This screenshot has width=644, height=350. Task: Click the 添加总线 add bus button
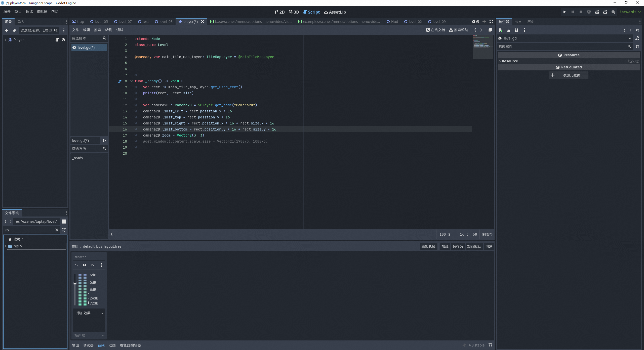(428, 246)
